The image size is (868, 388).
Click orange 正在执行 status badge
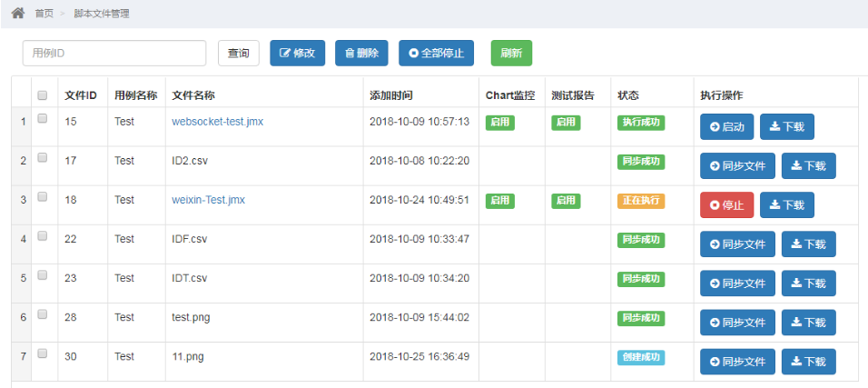(x=641, y=201)
